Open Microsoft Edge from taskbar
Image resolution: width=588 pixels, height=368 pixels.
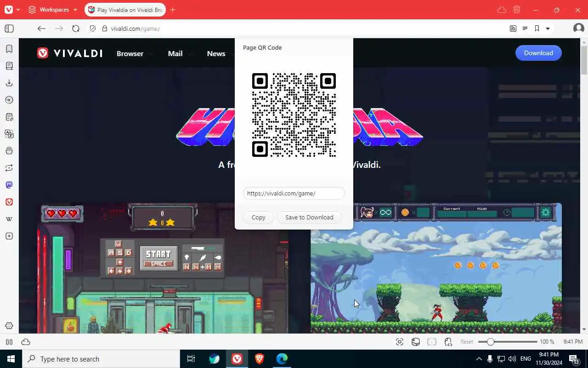pyautogui.click(x=282, y=359)
